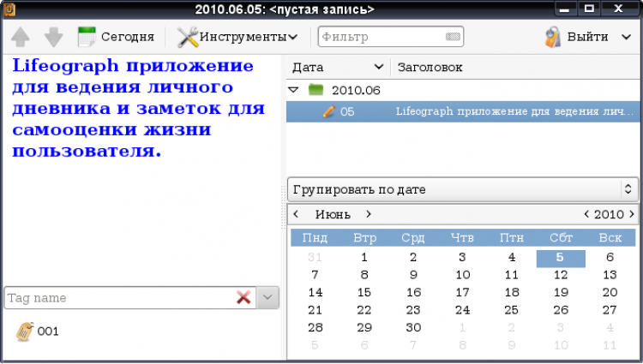This screenshot has height=364, width=643.
Task: Close the Lifeograph window
Action: [x=618, y=9]
